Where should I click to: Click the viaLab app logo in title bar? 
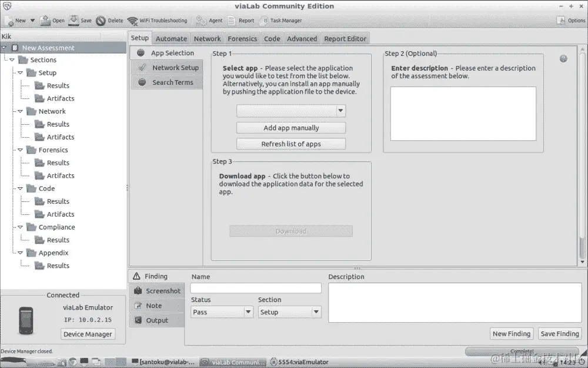6,6
